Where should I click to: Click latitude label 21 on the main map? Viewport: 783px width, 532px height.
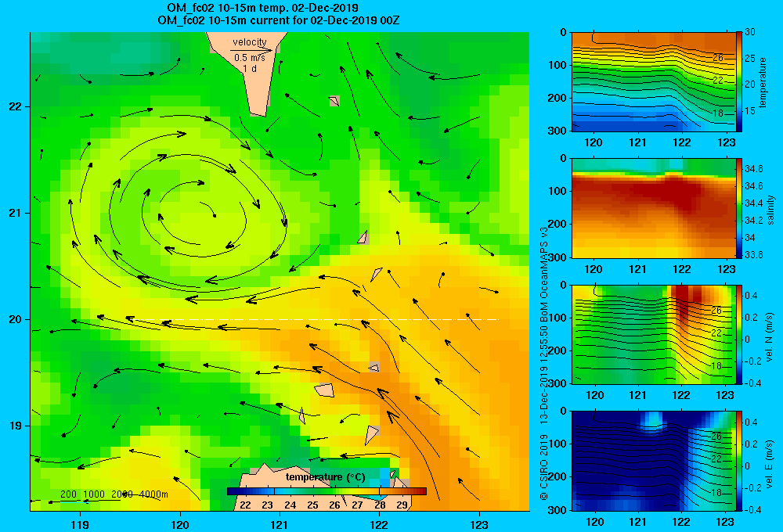pos(15,213)
